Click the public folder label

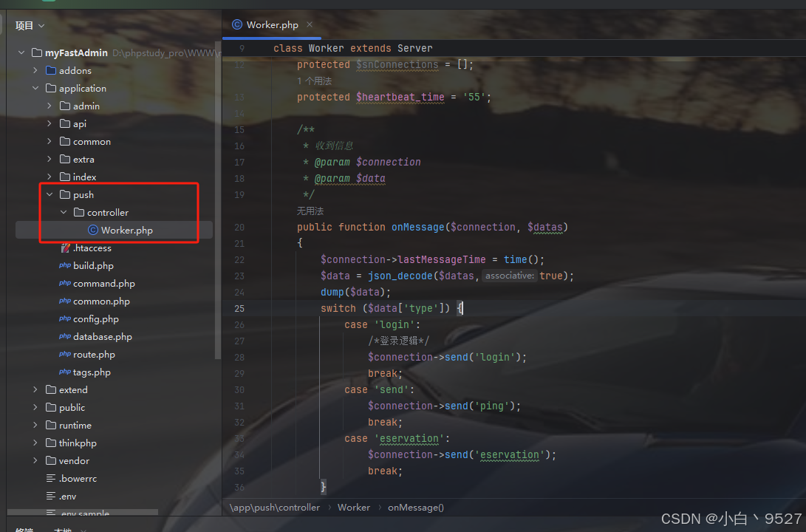72,407
